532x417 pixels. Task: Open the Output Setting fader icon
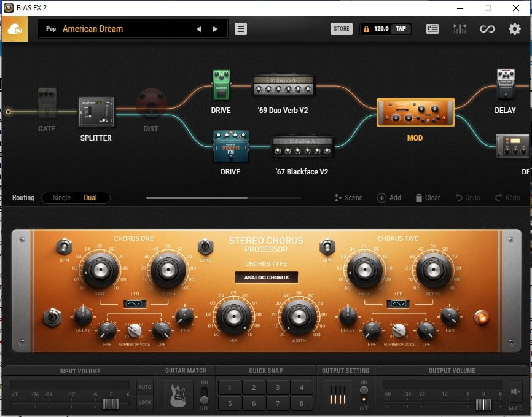[x=338, y=396]
